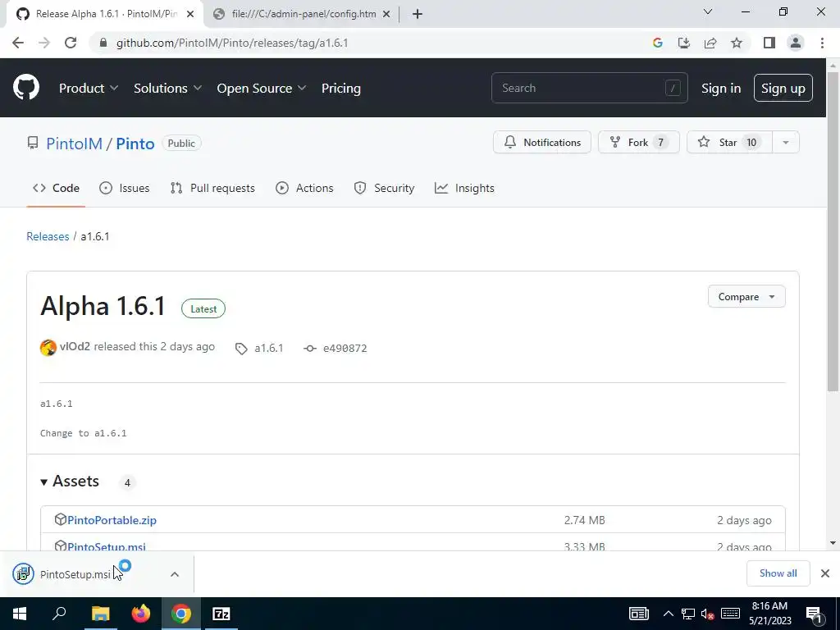
Task: Open Chrome's three-dot menu
Action: (x=822, y=43)
